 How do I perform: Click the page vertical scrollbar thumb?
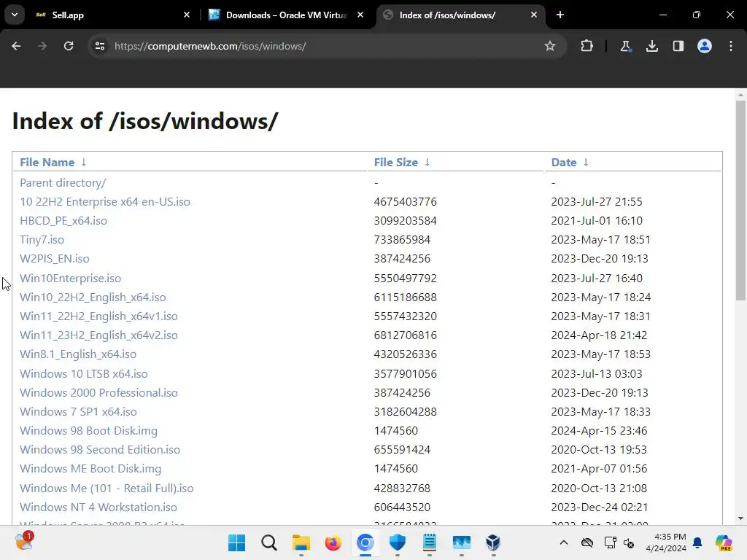click(x=740, y=200)
